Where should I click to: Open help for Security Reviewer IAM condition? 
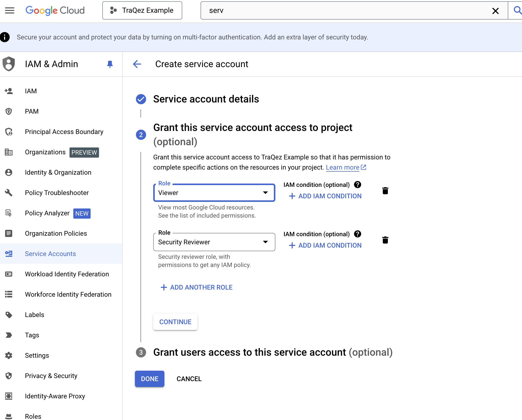click(x=357, y=234)
